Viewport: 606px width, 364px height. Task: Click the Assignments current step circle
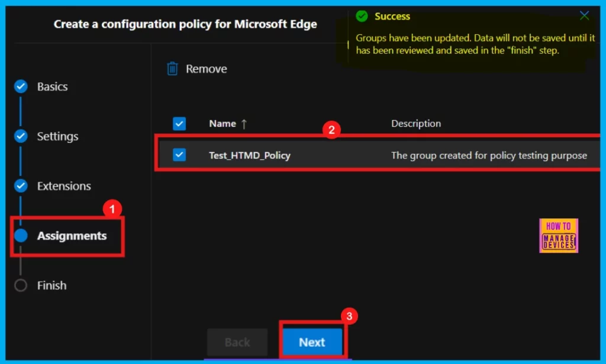(x=21, y=236)
